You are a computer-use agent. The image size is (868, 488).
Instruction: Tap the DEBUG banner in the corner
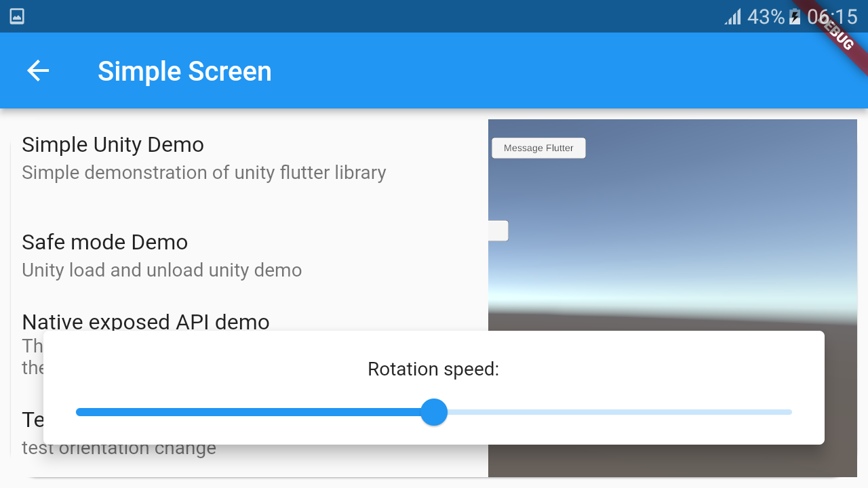pyautogui.click(x=839, y=37)
